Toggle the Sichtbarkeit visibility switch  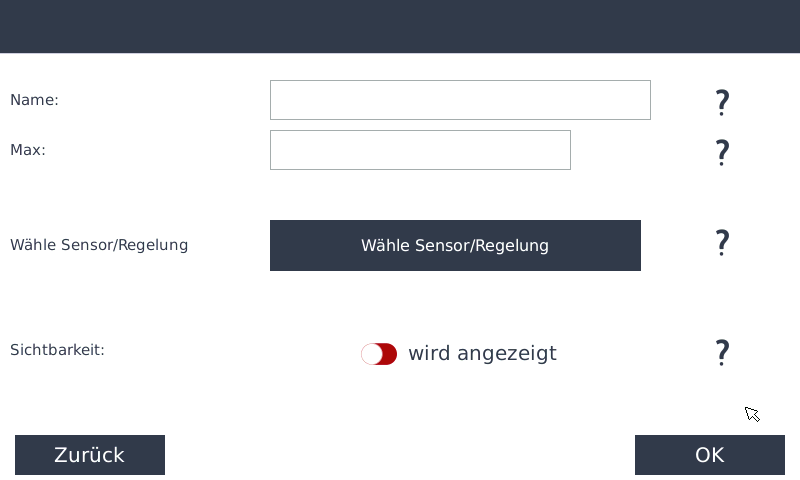coord(379,354)
